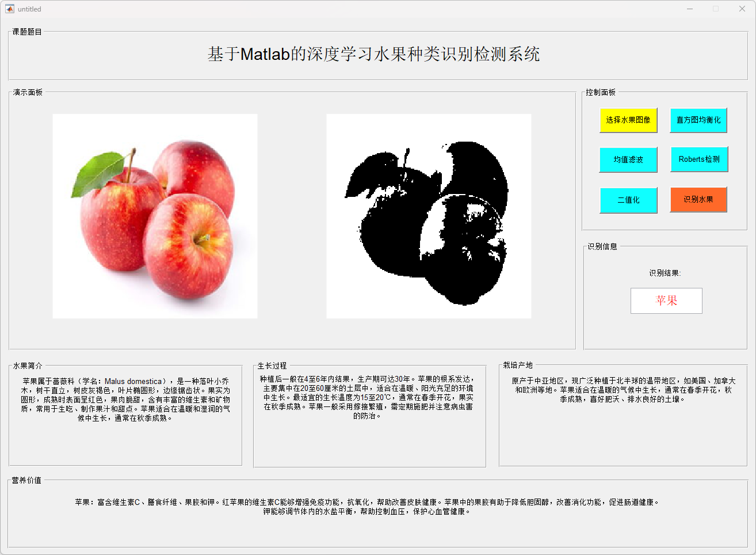Click the origin paragraph starting 原产于中亚地区
The width and height of the screenshot is (756, 555).
(x=623, y=390)
